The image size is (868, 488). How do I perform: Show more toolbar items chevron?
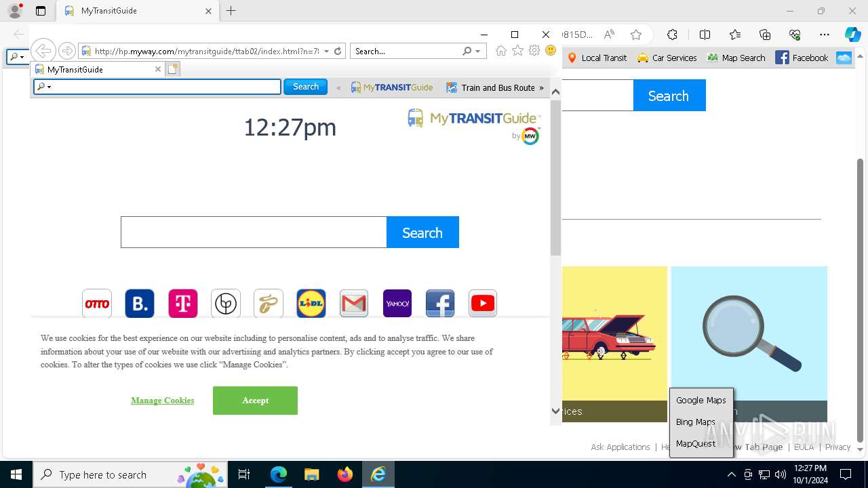pos(541,87)
